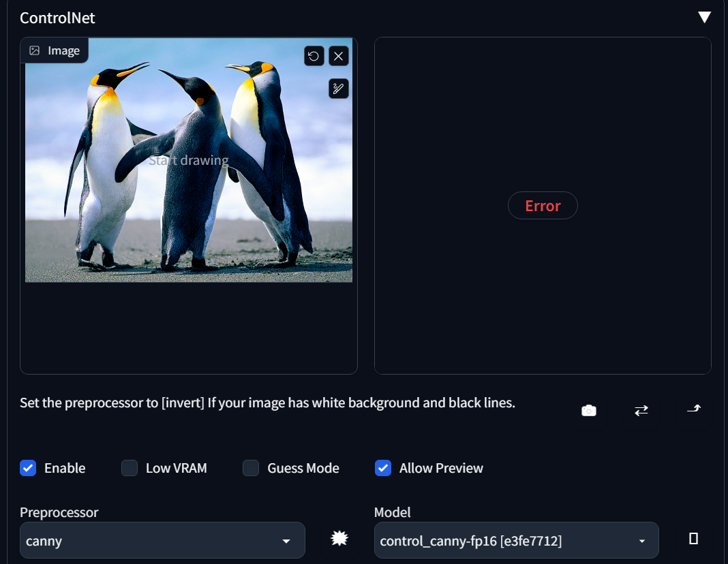Viewport: 728px width, 564px height.
Task: Click the invert preprocessor hint text
Action: click(267, 403)
